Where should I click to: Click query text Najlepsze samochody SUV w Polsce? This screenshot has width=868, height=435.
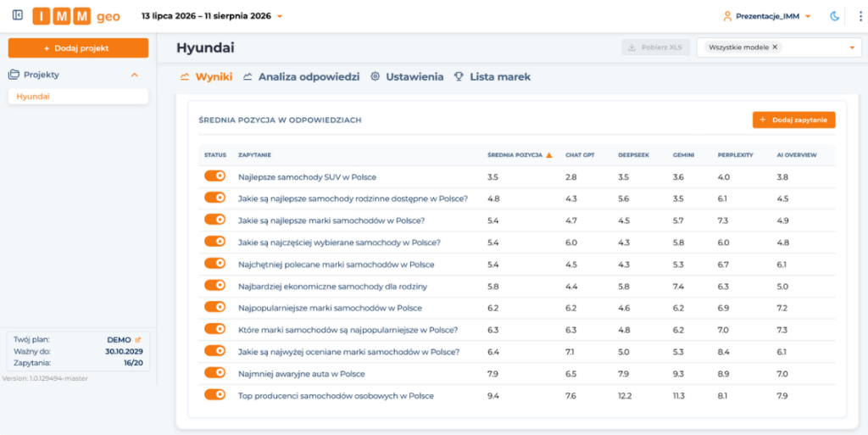[x=307, y=177]
